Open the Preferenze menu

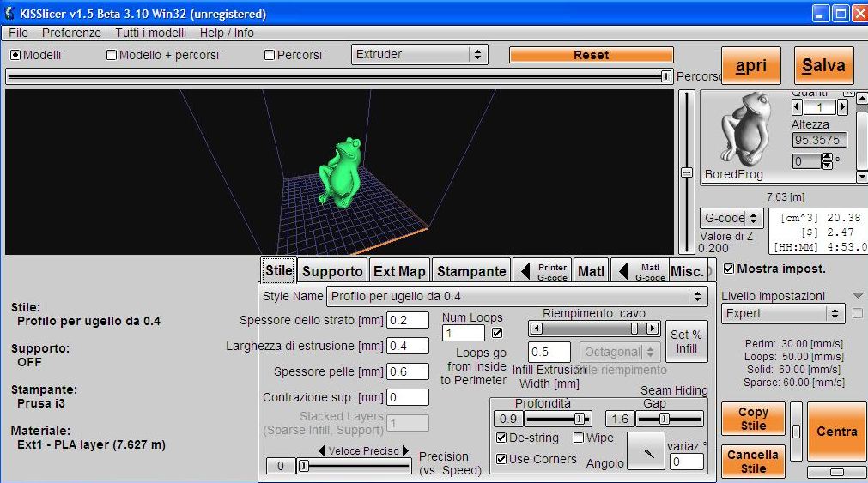pos(71,33)
